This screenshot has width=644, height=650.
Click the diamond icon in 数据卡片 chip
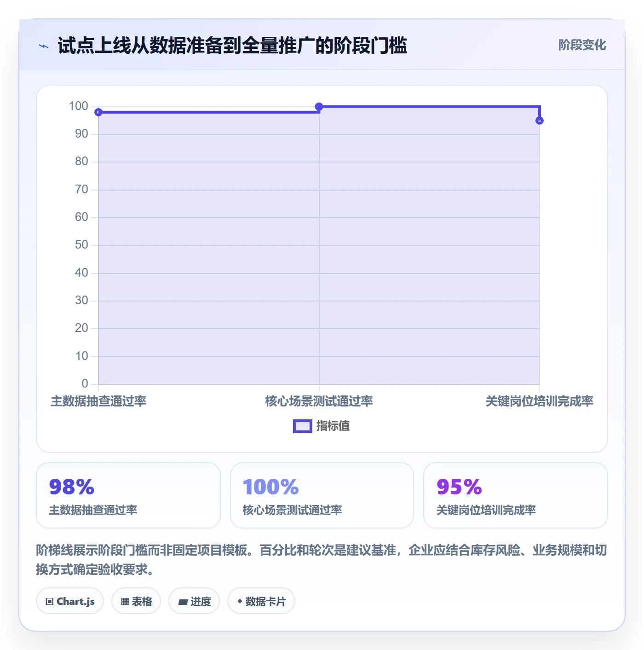click(240, 601)
